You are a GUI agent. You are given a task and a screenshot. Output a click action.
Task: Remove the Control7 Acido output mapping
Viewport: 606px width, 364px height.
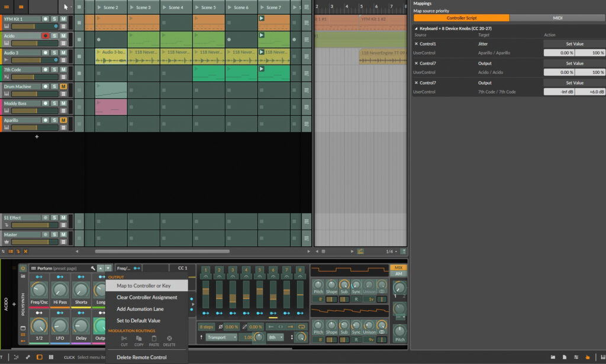pos(416,63)
